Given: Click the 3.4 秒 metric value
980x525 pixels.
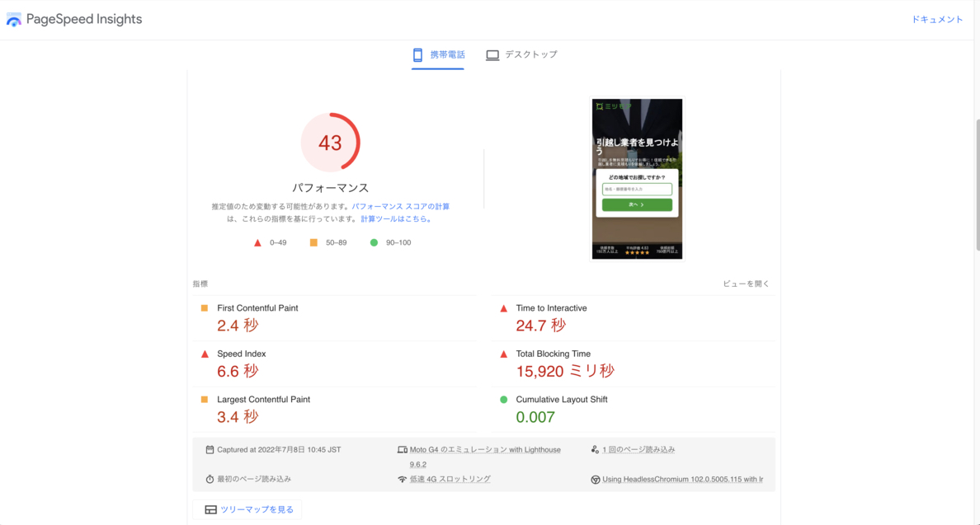Looking at the screenshot, I should pyautogui.click(x=238, y=416).
